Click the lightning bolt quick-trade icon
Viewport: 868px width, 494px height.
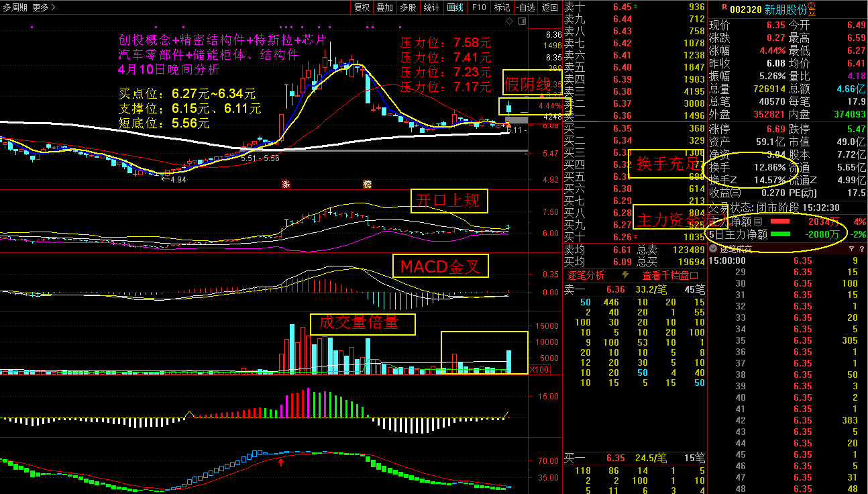click(626, 275)
